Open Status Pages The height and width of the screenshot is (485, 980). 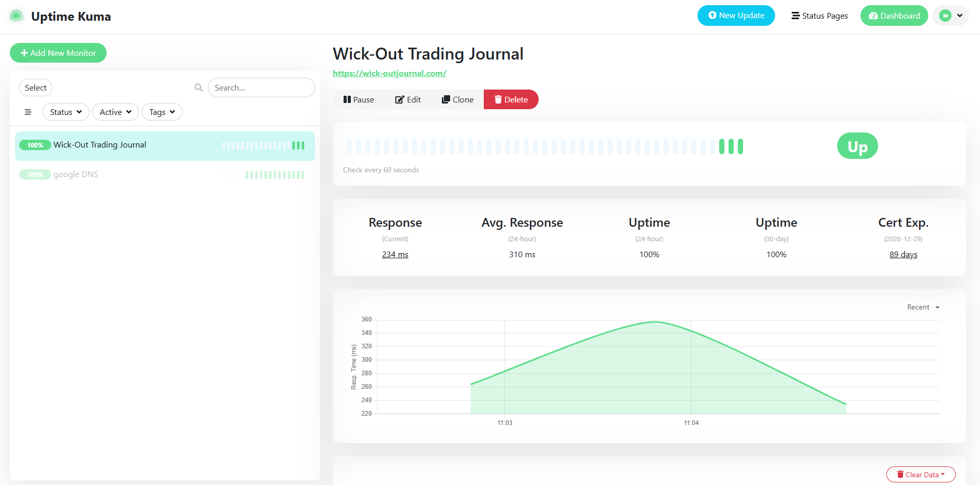tap(820, 16)
